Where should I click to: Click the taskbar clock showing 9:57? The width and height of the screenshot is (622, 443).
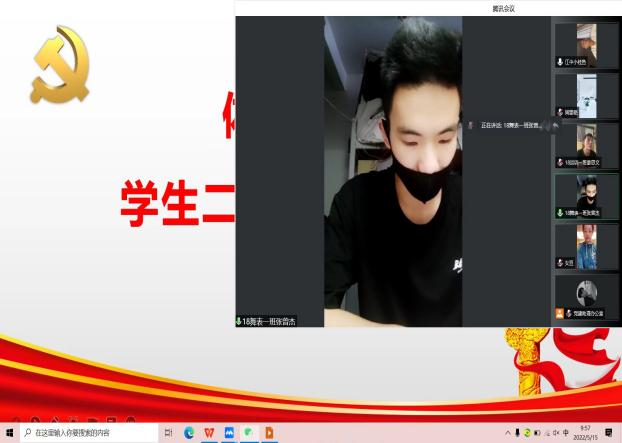tap(585, 433)
